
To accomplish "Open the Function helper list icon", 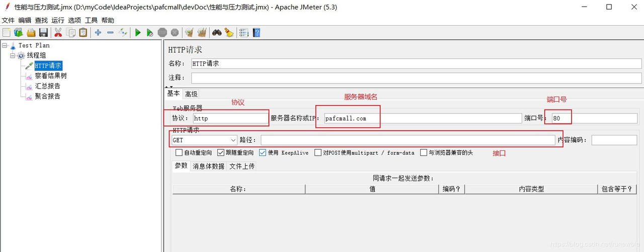I will [244, 33].
